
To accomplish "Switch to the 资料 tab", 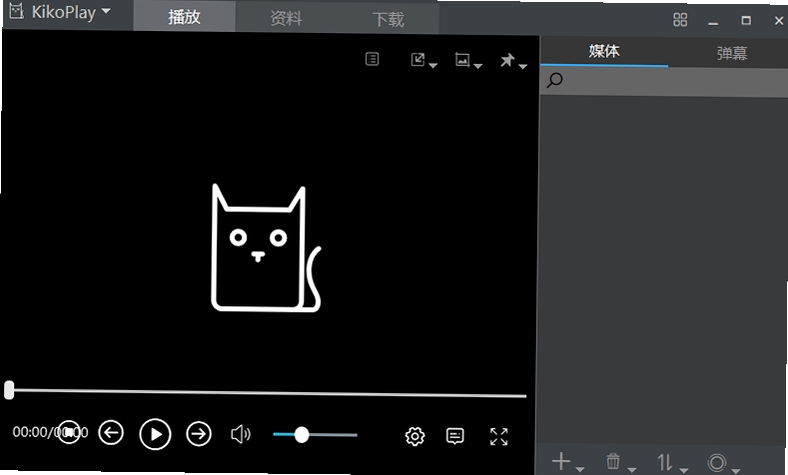I will click(x=286, y=18).
